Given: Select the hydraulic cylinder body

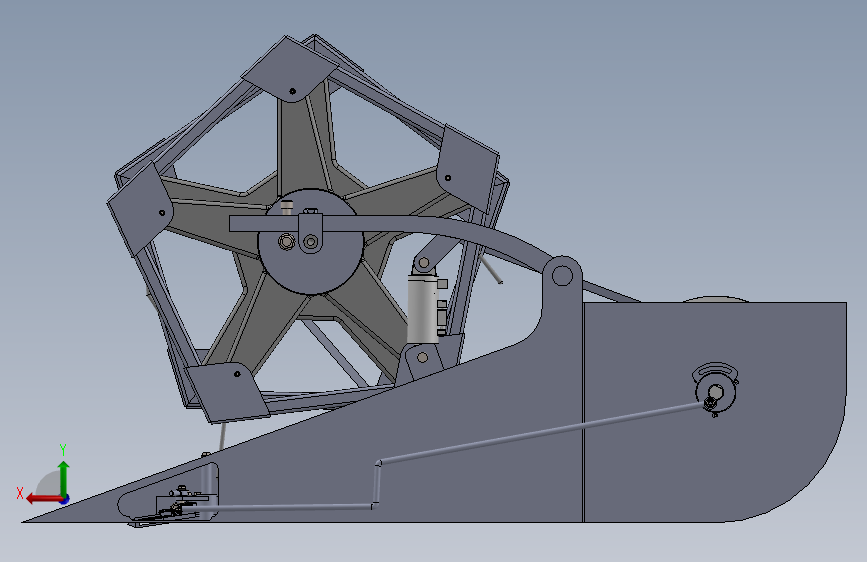Looking at the screenshot, I should [423, 308].
